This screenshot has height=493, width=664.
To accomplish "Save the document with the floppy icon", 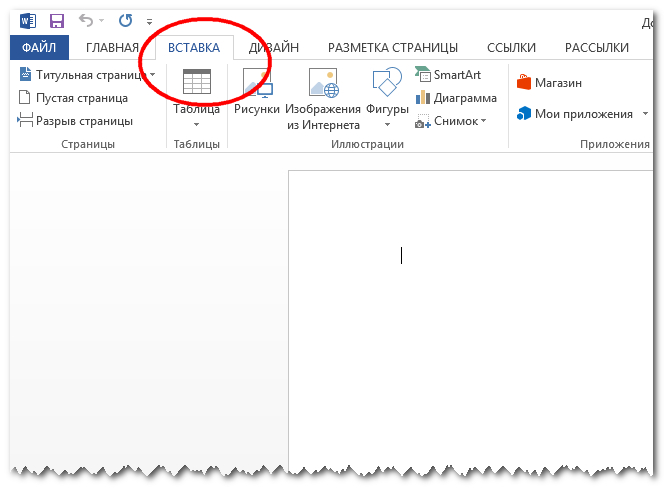I will (56, 20).
